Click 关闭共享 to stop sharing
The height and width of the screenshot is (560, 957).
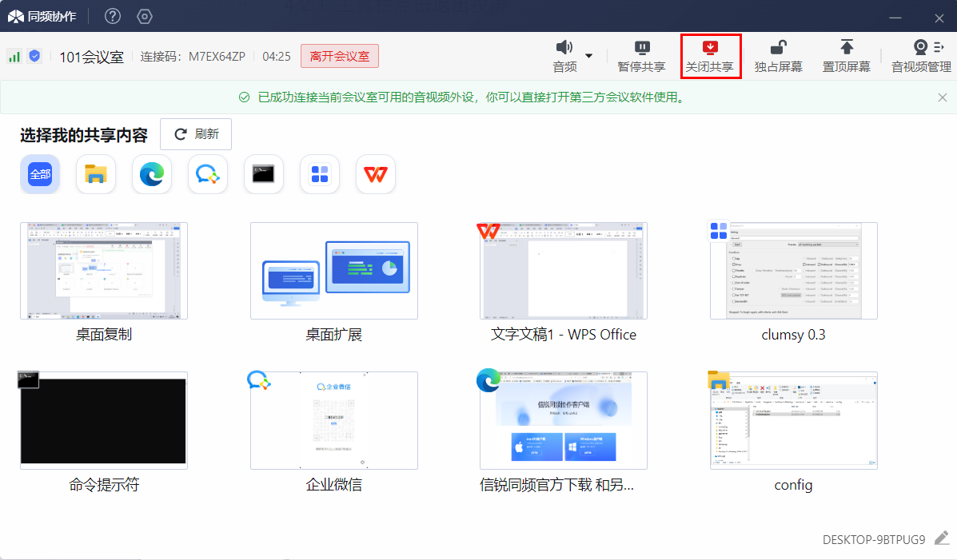[710, 56]
